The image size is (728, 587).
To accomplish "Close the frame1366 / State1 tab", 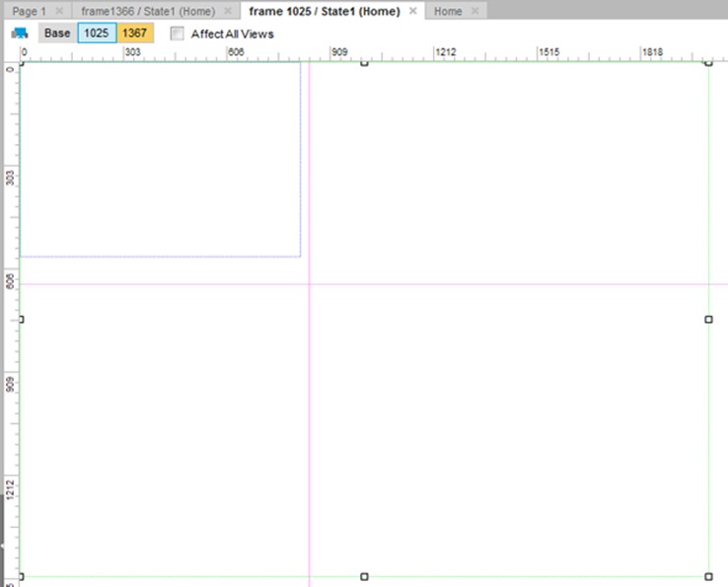I will point(228,11).
